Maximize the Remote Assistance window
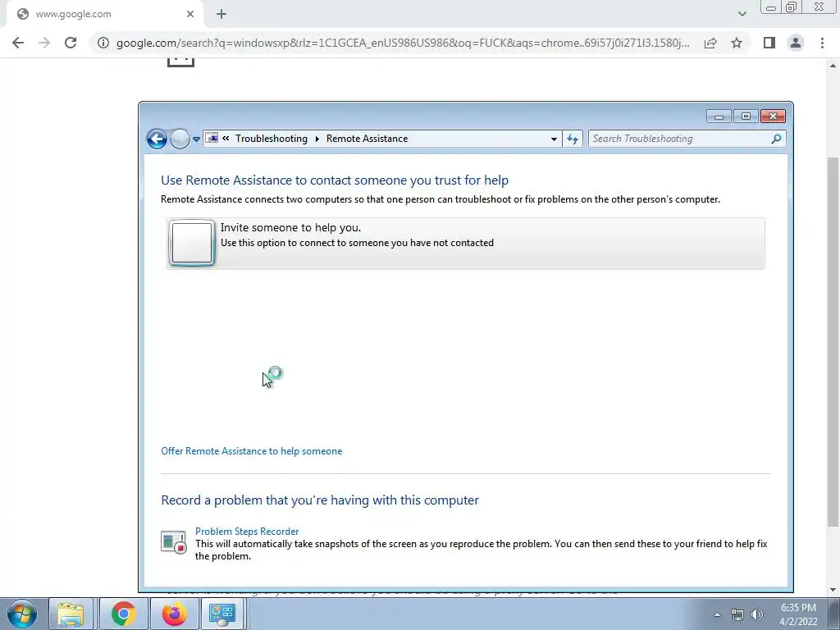 [x=746, y=116]
